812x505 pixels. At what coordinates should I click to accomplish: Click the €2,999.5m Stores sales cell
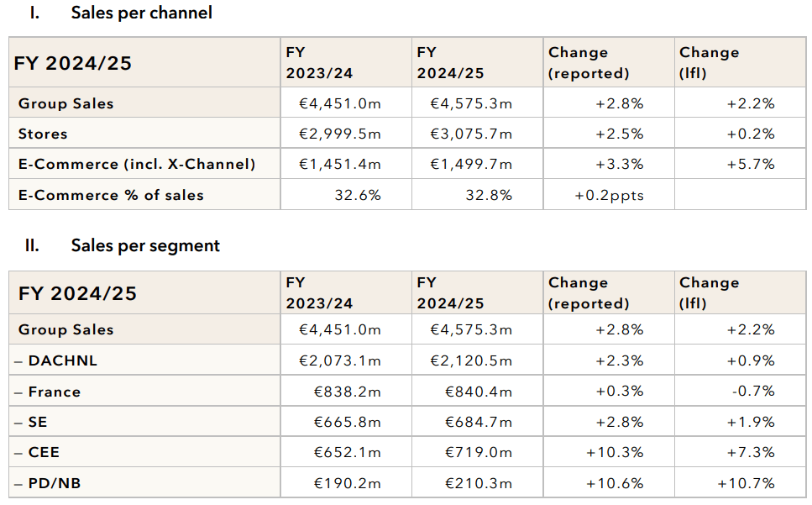point(340,134)
